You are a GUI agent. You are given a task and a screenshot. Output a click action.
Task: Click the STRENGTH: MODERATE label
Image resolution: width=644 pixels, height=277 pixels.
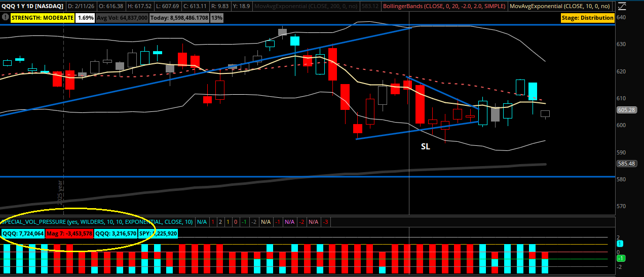pyautogui.click(x=42, y=18)
